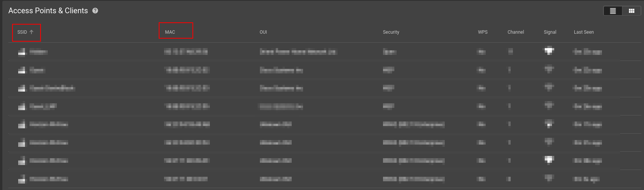644x190 pixels.
Task: Switch to grid card view layout
Action: [x=631, y=11]
